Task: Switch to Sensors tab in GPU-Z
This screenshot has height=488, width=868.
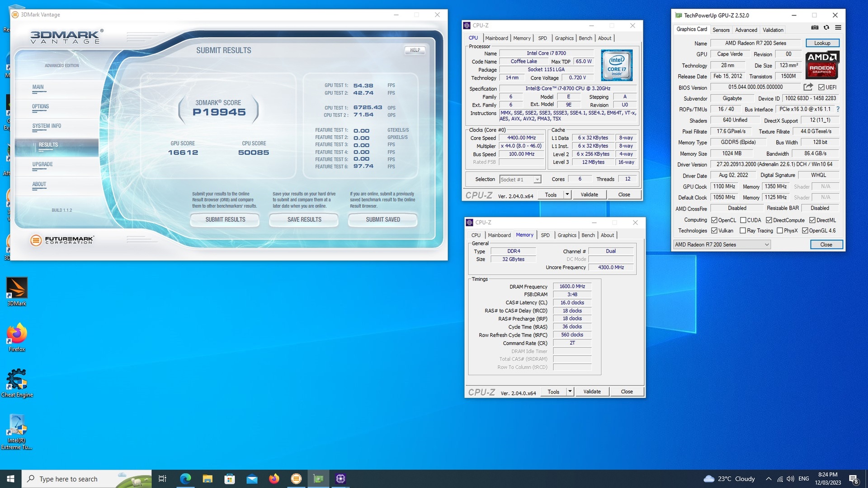Action: pyautogui.click(x=721, y=30)
